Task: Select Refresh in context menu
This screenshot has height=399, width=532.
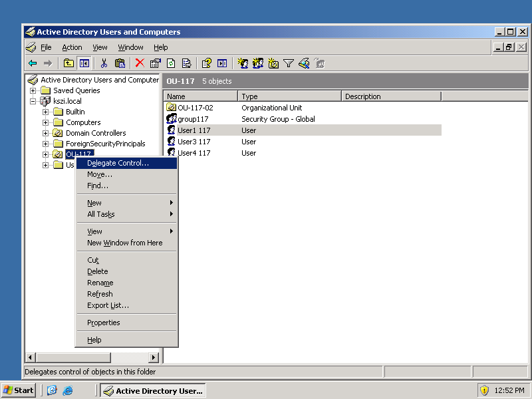Action: coord(126,294)
